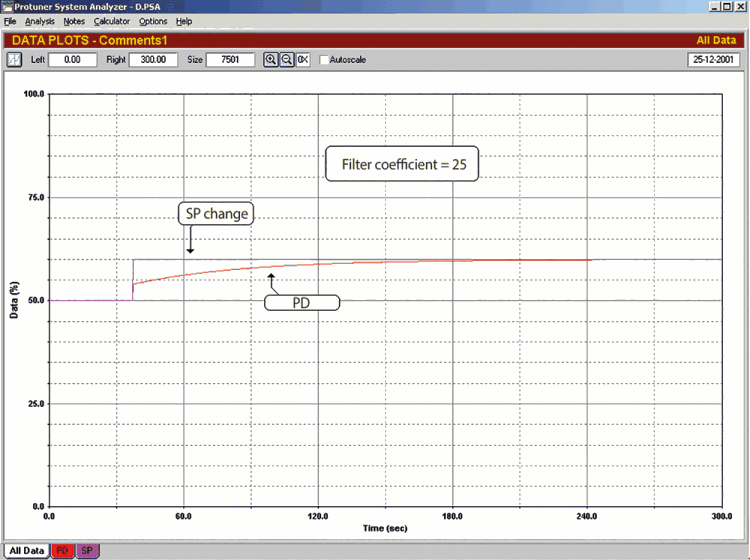Zoom out using the magnifier minus icon
This screenshot has width=750, height=560.
(x=286, y=60)
